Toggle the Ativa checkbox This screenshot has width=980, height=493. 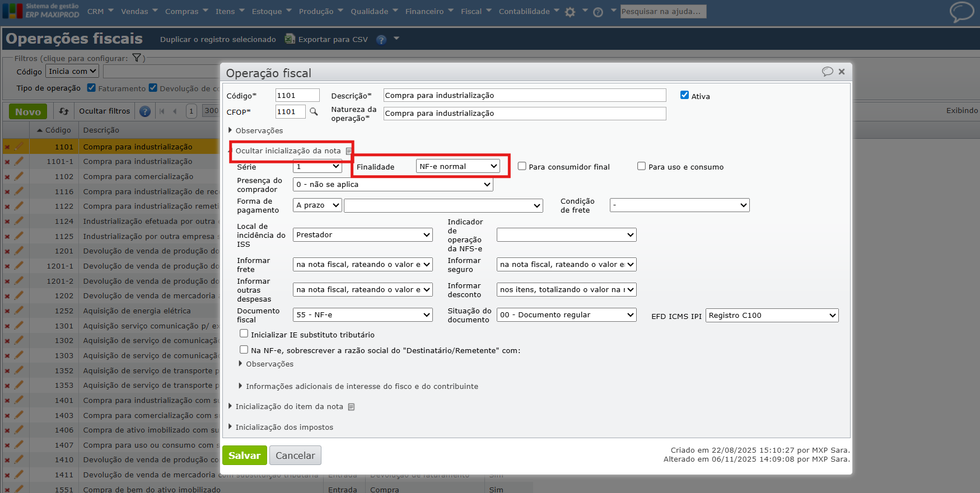click(x=684, y=95)
